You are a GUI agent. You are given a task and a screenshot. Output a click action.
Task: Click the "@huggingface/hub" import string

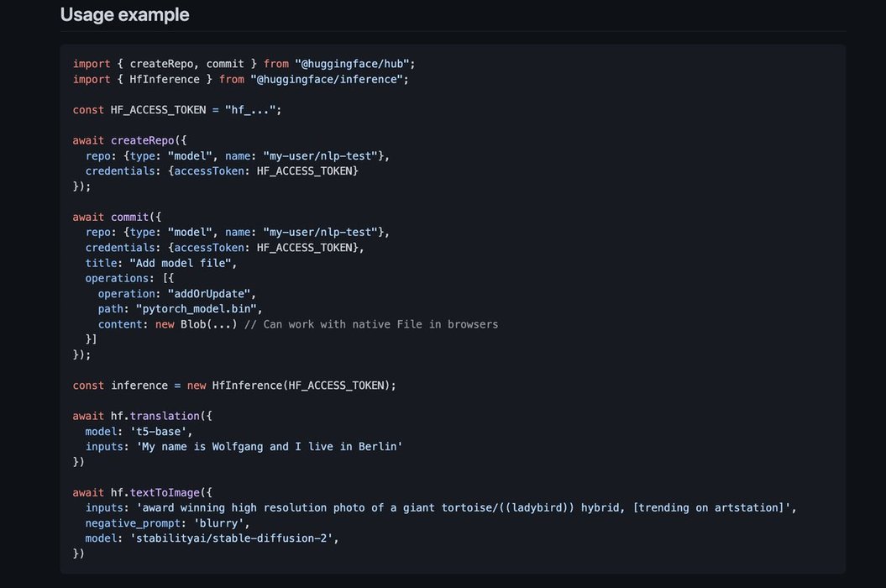pos(354,64)
